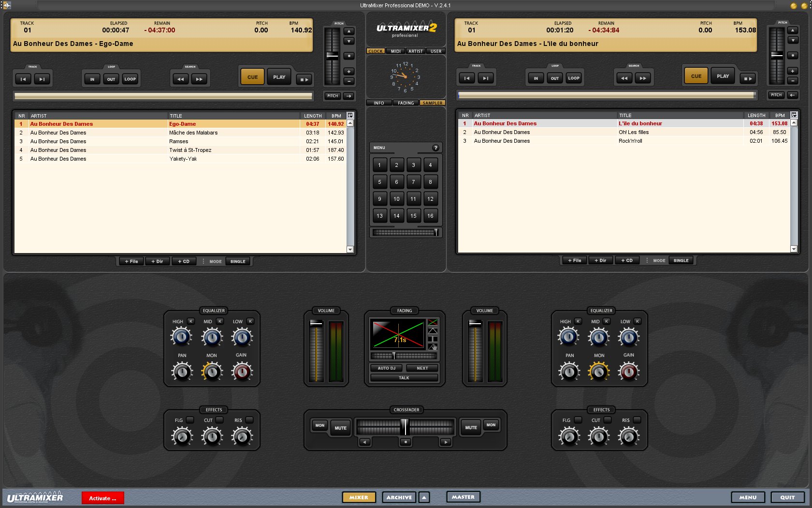Rewind search on the left deck
The image size is (812, 508).
180,79
